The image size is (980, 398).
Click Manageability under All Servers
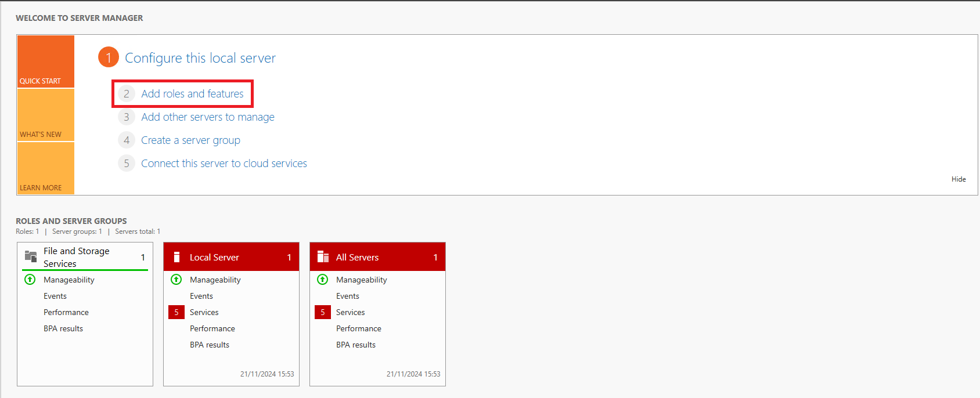[x=362, y=280]
